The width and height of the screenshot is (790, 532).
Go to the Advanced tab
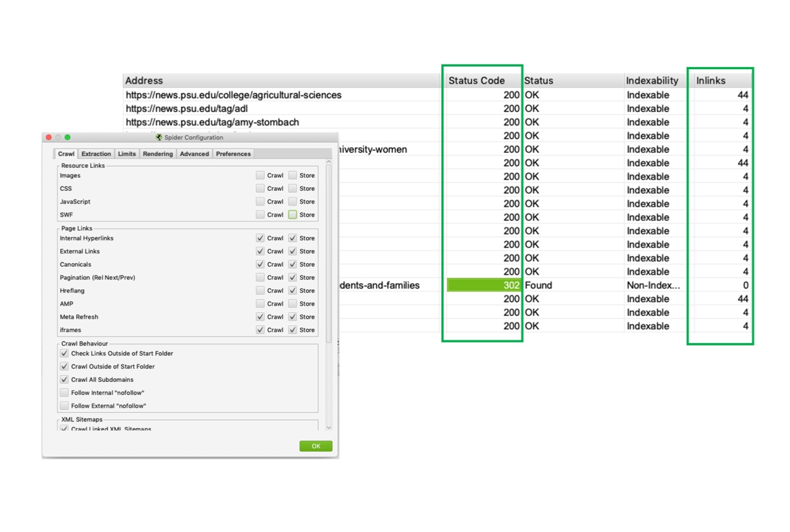194,154
